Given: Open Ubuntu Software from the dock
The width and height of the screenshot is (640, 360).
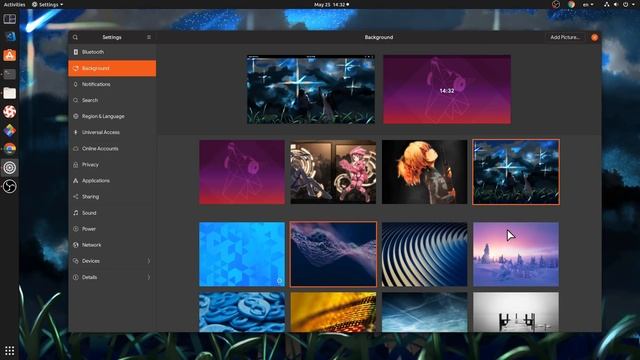Looking at the screenshot, I should tap(9, 55).
